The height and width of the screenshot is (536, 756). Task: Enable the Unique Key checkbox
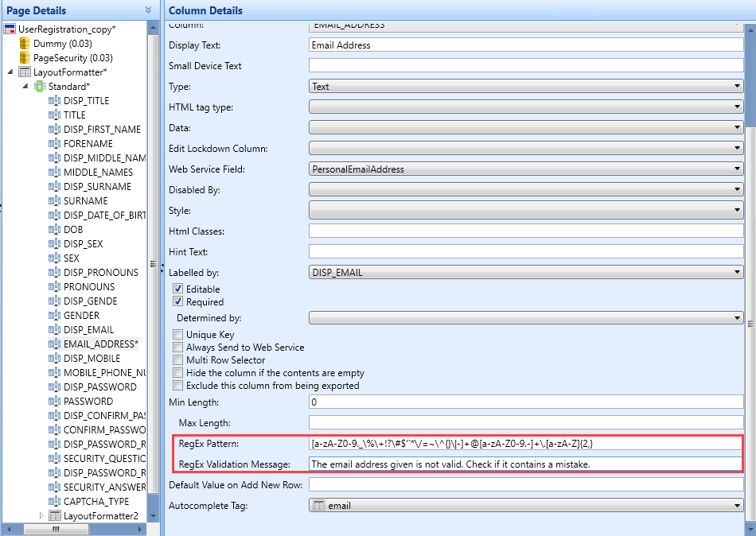pyautogui.click(x=178, y=335)
